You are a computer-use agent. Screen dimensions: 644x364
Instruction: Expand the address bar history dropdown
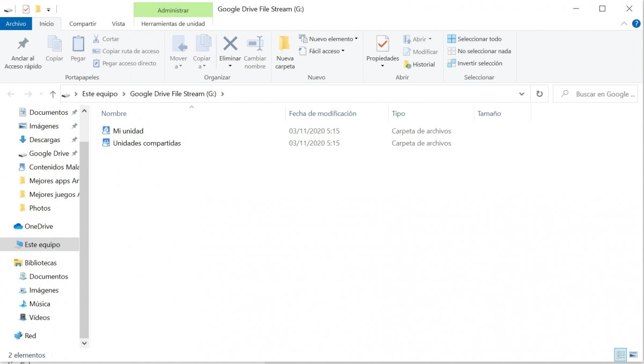click(x=522, y=94)
